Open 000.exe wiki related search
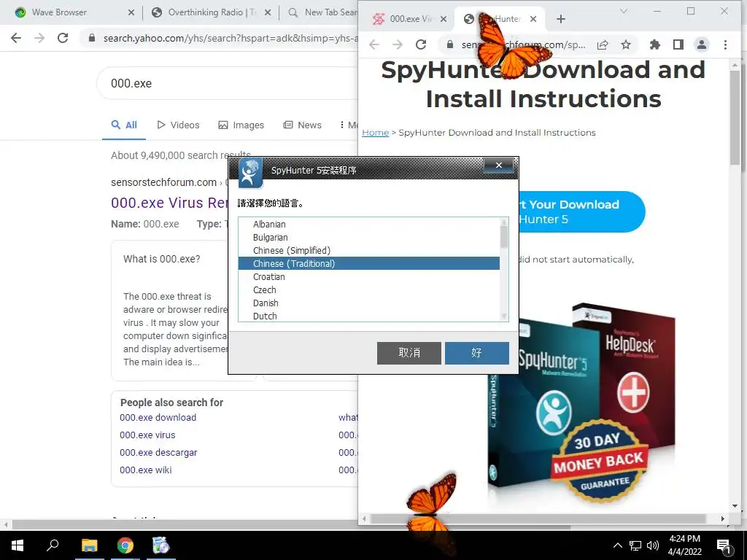747x560 pixels. point(145,470)
